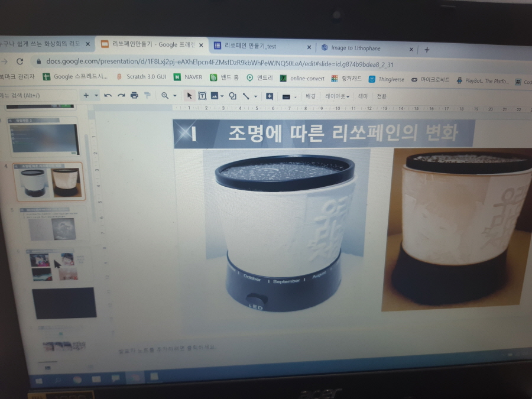
Task: Select the shape tool icon
Action: (233, 96)
